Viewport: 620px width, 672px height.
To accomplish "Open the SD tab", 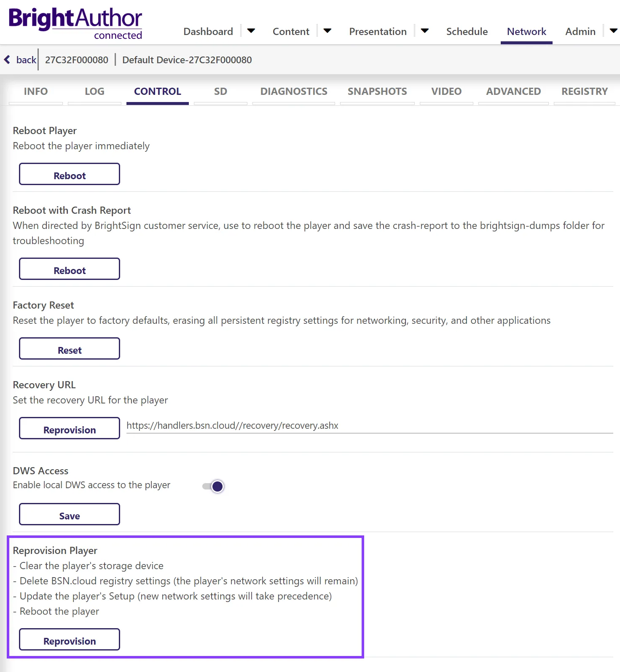I will (220, 91).
